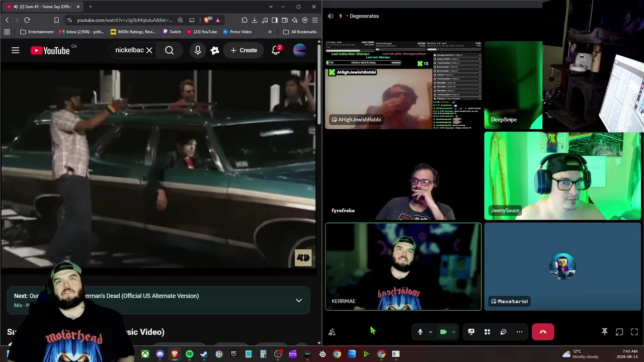Show more bookmarks with the double chevron
This screenshot has width=644, height=362.
270,32
